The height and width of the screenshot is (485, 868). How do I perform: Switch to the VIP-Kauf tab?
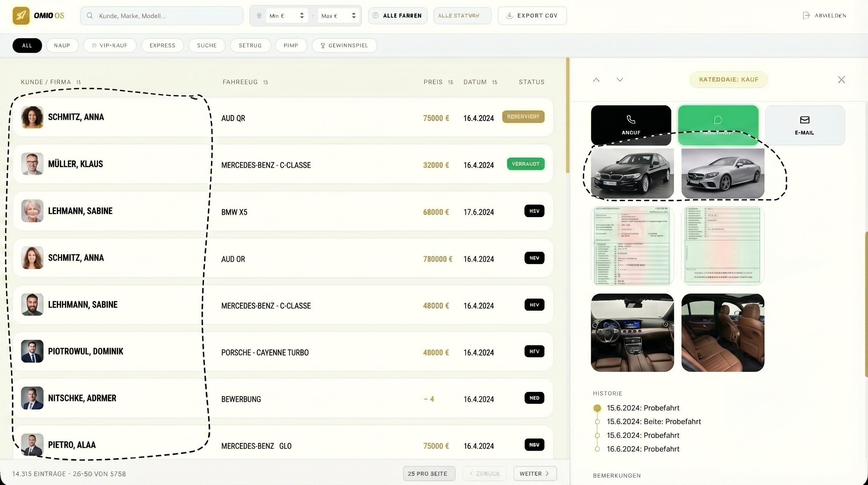point(110,45)
